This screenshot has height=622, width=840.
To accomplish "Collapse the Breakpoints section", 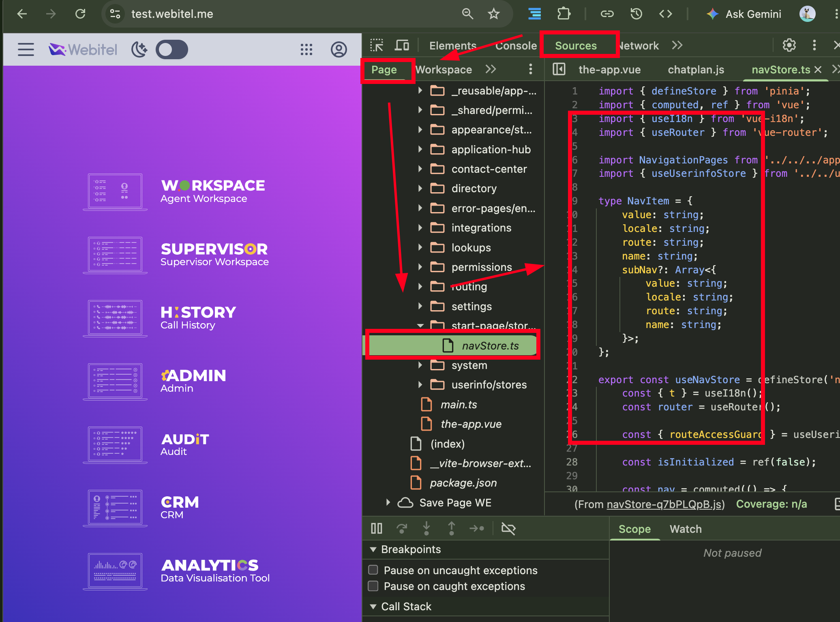I will coord(373,549).
